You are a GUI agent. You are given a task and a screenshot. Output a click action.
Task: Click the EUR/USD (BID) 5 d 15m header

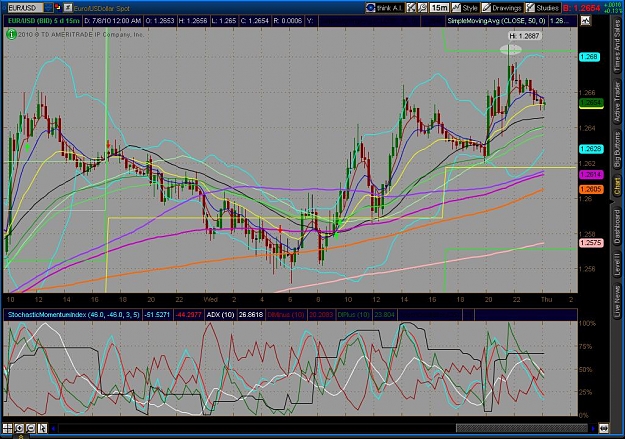coord(42,21)
